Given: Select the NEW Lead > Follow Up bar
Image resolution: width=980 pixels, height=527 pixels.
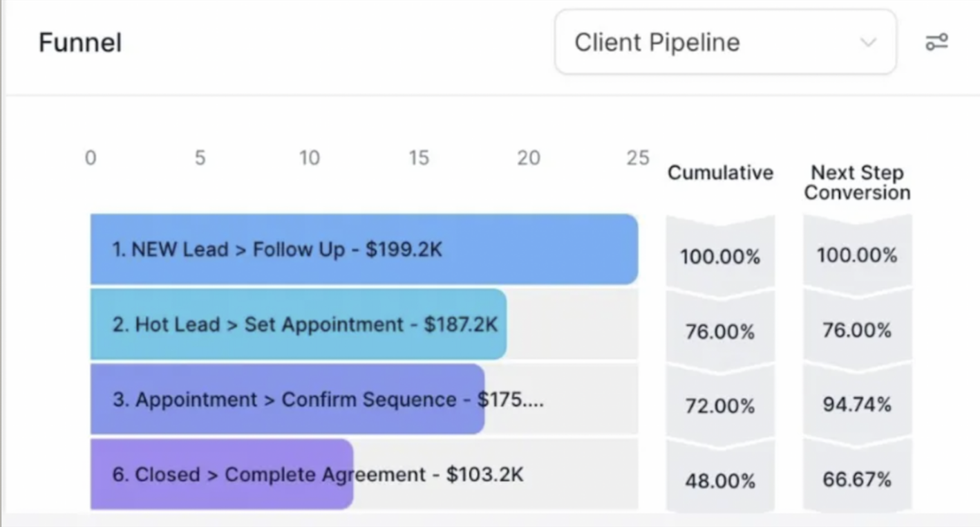Looking at the screenshot, I should [364, 249].
